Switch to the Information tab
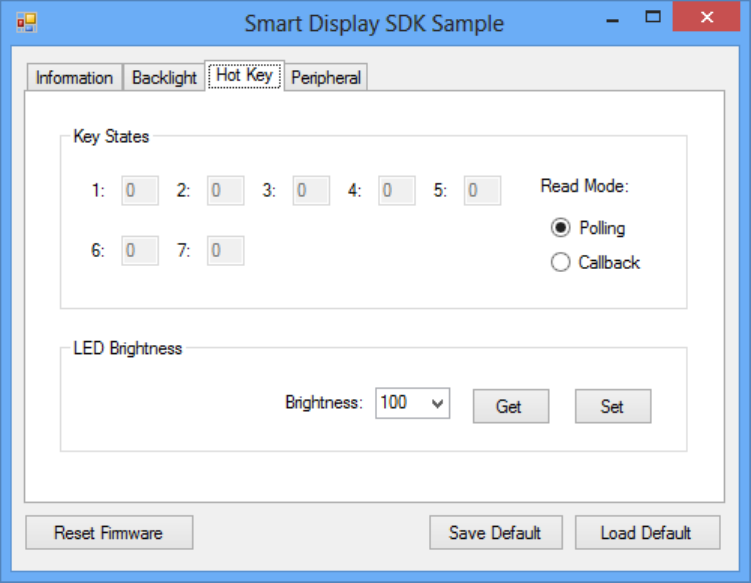The image size is (751, 583). [x=74, y=77]
